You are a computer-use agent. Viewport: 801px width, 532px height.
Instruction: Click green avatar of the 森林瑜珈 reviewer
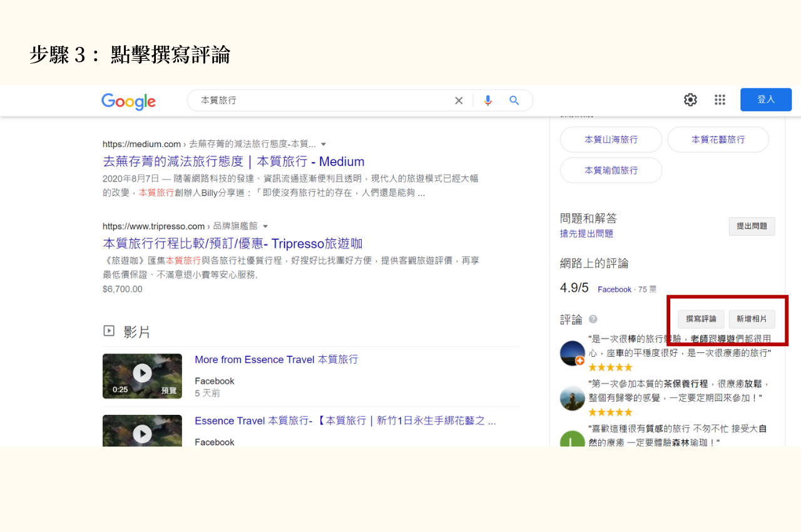pos(572,438)
